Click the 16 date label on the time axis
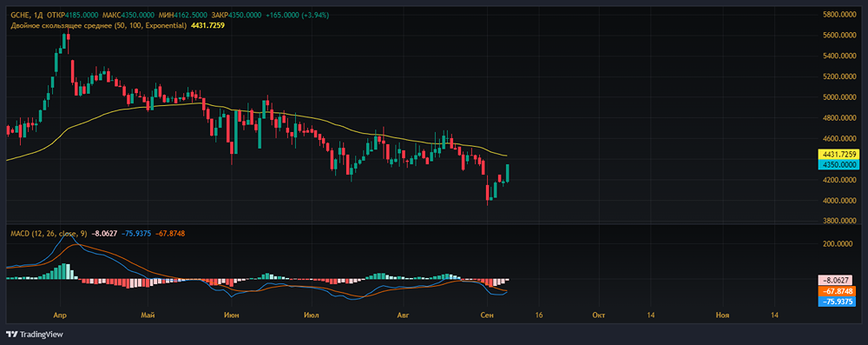This screenshot has width=868, height=345. click(539, 315)
